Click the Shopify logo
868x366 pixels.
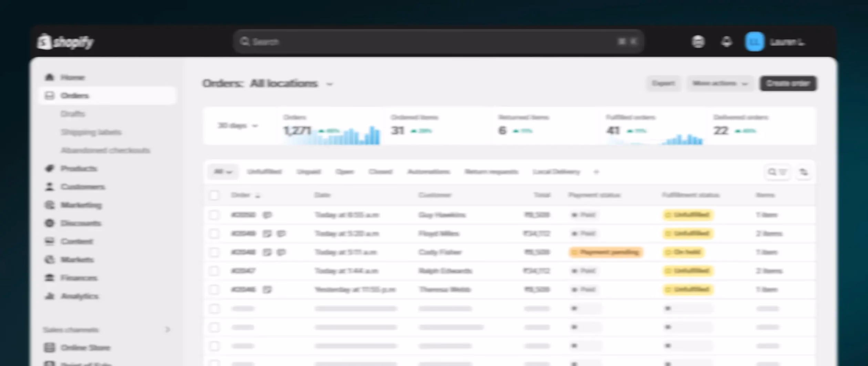point(65,42)
